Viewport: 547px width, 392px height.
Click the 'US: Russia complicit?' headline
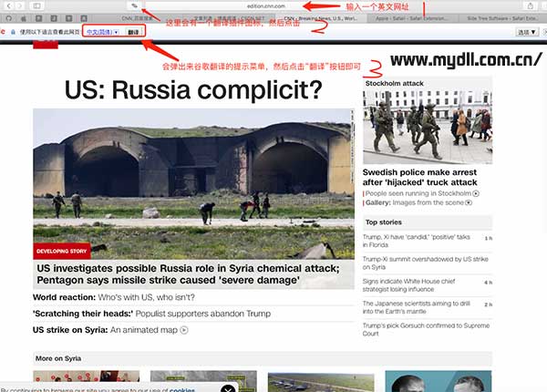click(193, 90)
